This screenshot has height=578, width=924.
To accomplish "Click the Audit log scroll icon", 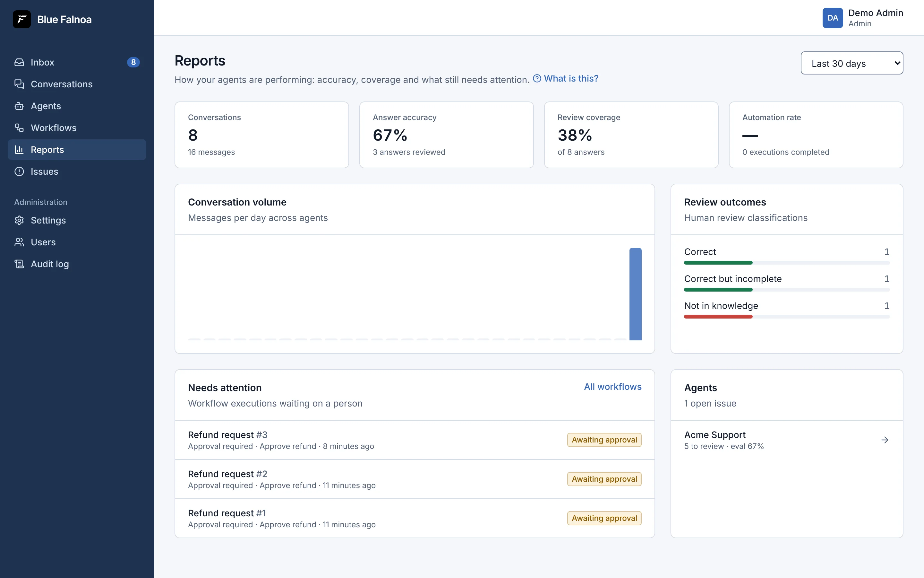I will click(19, 264).
